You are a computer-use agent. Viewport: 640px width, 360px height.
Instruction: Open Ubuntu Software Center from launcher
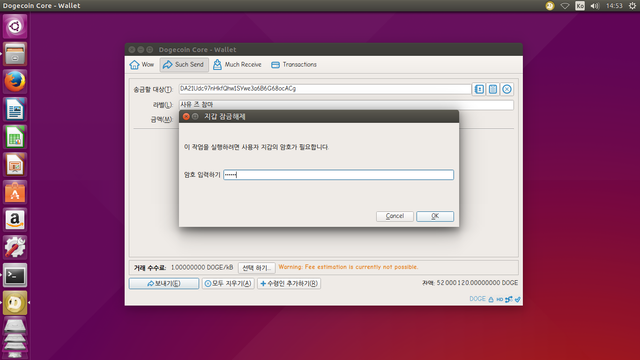point(15,192)
